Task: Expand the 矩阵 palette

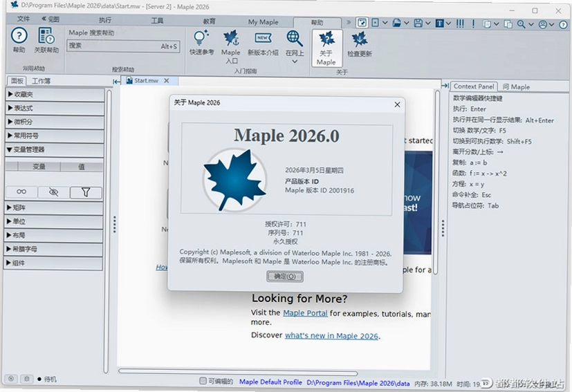Action: [x=54, y=207]
